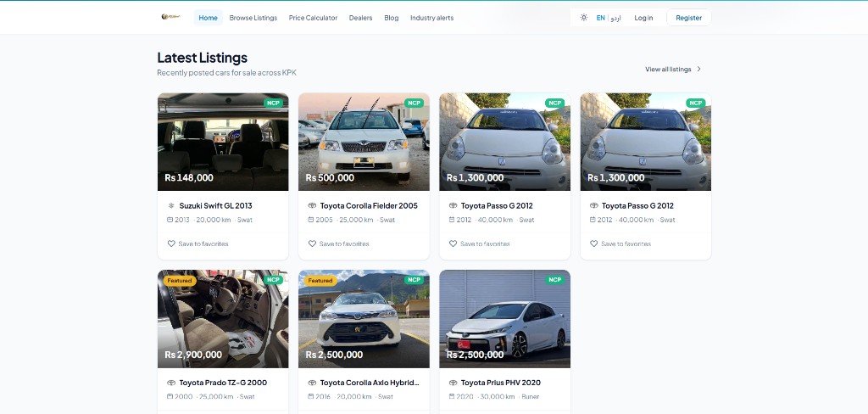Click the calendar icon next to 2013

[170, 220]
